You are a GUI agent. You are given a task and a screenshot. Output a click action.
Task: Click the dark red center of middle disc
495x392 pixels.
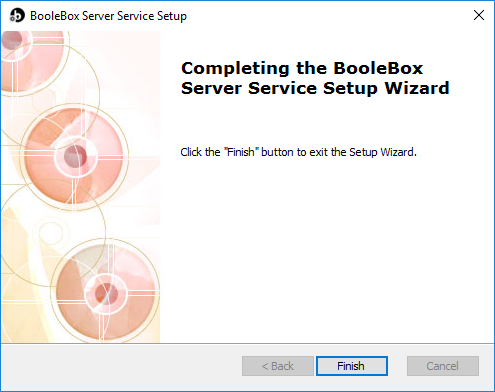[75, 156]
